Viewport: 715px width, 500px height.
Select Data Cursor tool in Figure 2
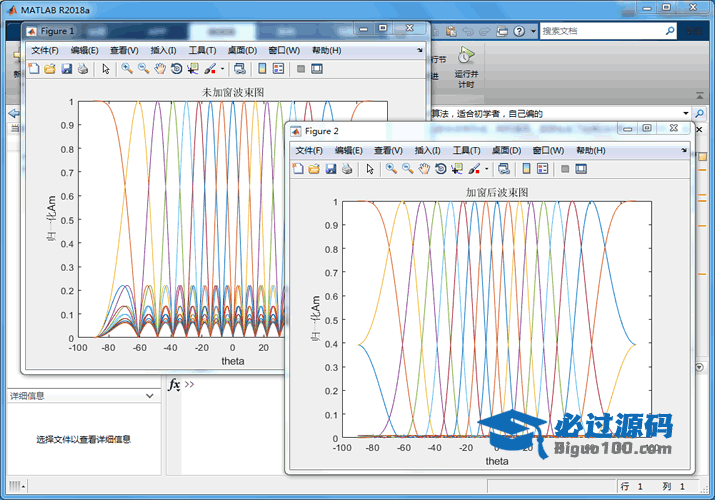[457, 169]
